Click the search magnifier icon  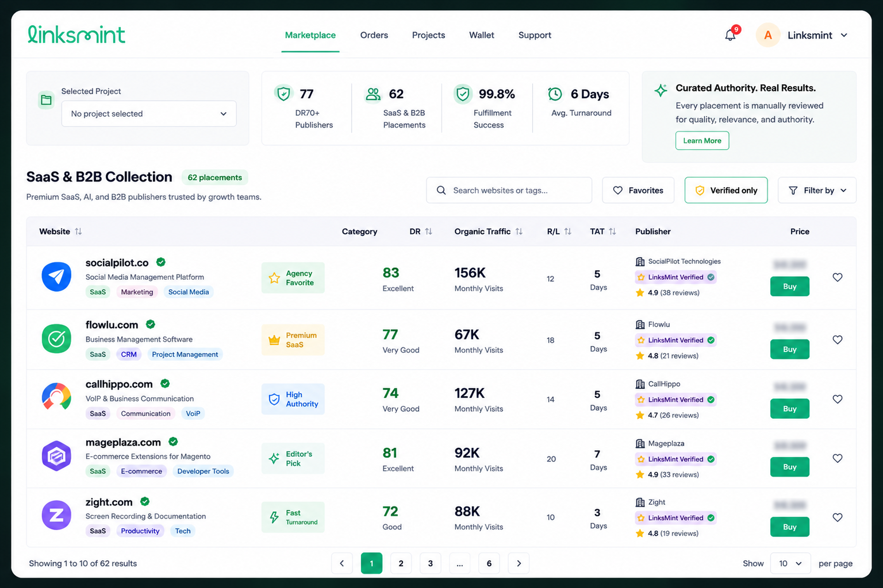[441, 190]
